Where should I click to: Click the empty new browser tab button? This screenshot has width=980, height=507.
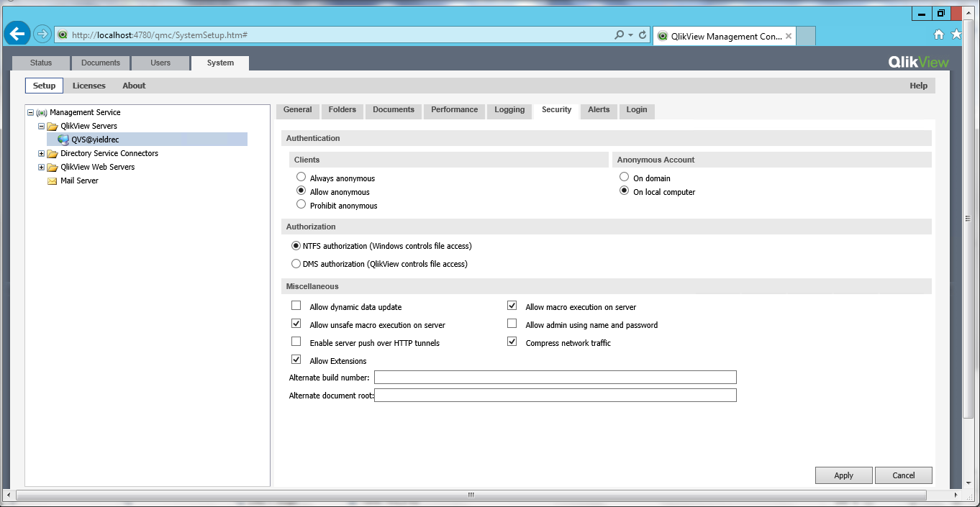point(806,36)
